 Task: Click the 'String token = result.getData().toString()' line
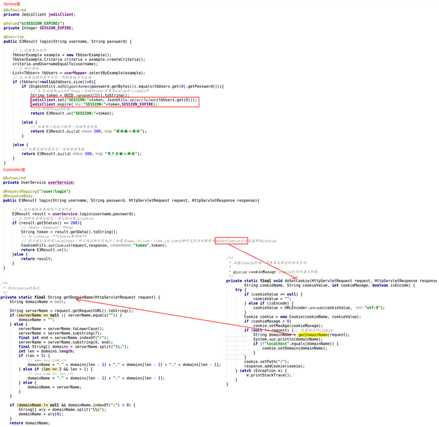pos(69,232)
